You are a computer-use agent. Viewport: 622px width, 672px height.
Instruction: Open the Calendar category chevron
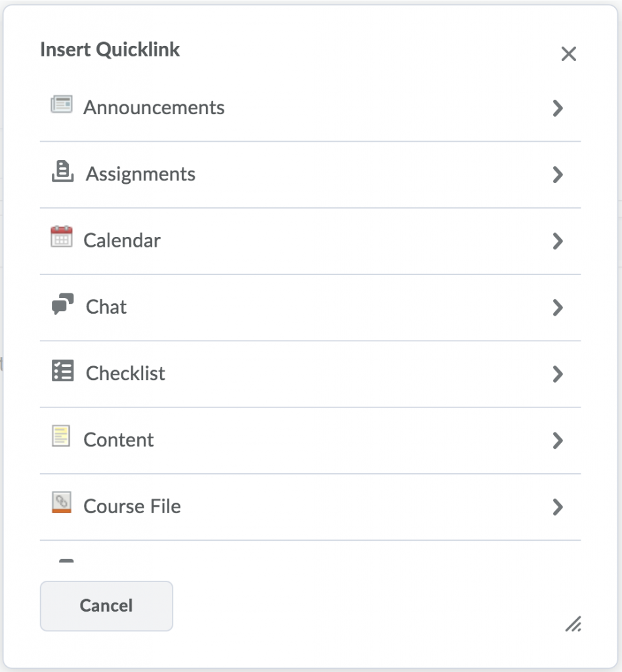click(x=558, y=240)
